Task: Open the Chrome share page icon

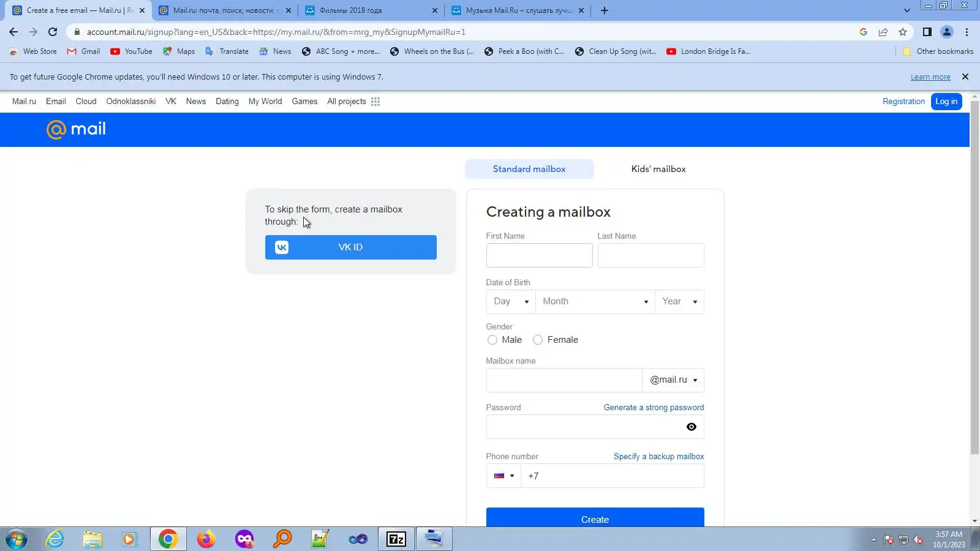Action: tap(883, 32)
